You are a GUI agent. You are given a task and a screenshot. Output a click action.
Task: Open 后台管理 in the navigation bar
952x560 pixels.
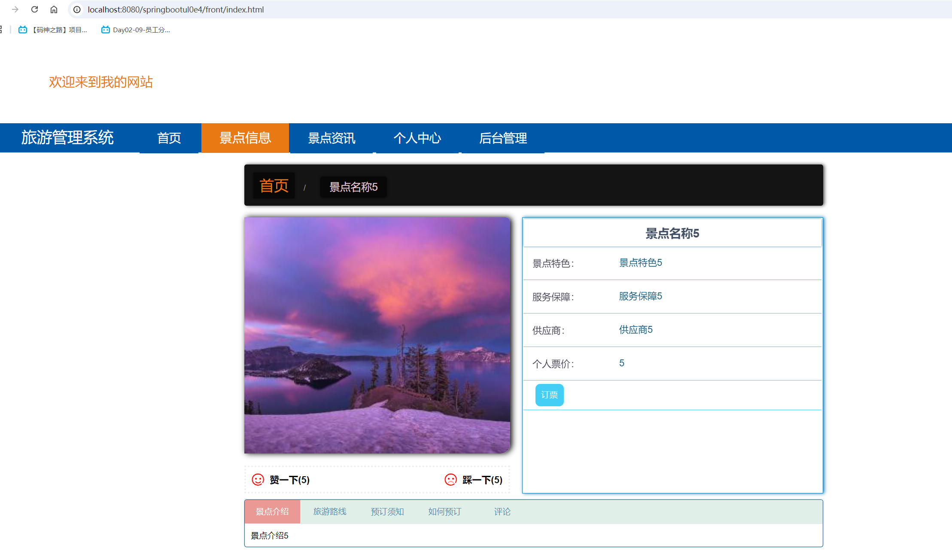click(503, 138)
